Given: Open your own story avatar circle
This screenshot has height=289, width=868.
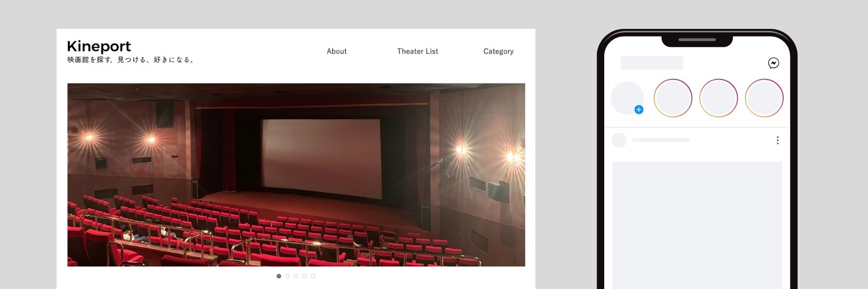Looking at the screenshot, I should 626,97.
